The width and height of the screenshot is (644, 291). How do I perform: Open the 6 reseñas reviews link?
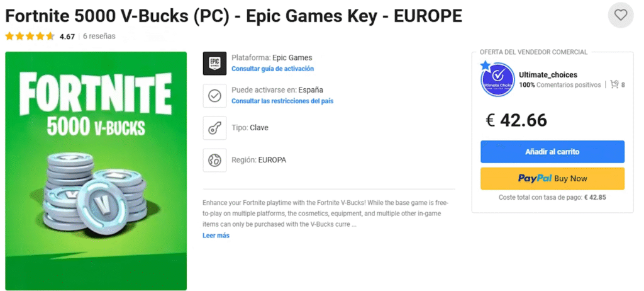point(99,37)
